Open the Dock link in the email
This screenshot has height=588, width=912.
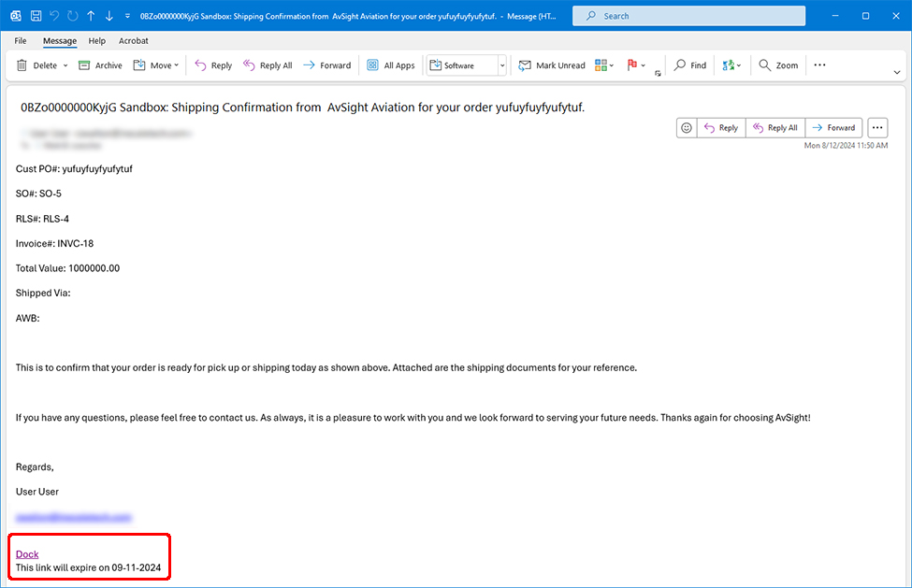point(27,553)
